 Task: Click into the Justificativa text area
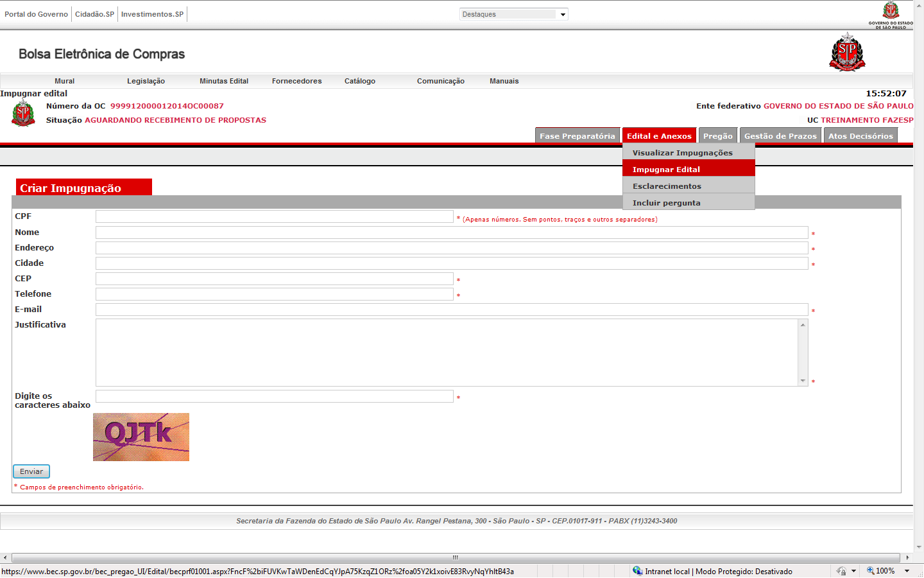tap(447, 353)
